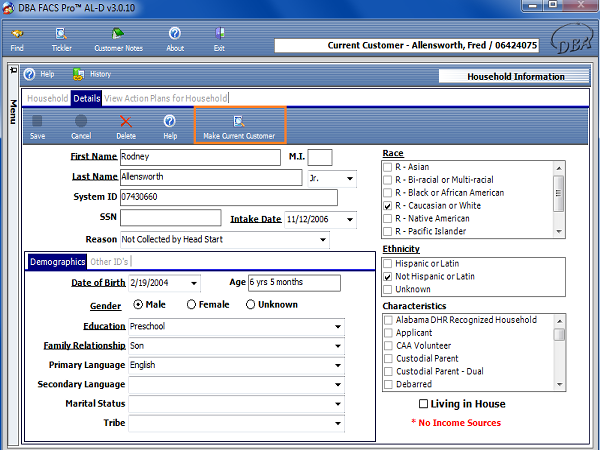This screenshot has width=600, height=450.
Task: Open Customer Notes
Action: pyautogui.click(x=117, y=37)
